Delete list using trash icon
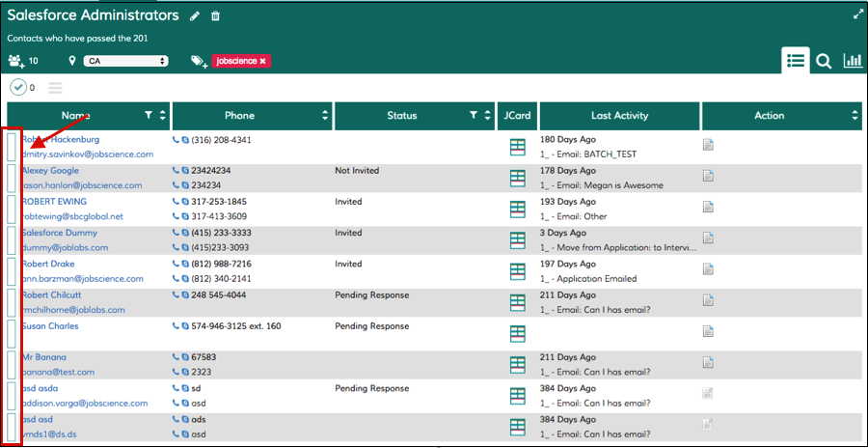The height and width of the screenshot is (448, 868). click(x=215, y=16)
